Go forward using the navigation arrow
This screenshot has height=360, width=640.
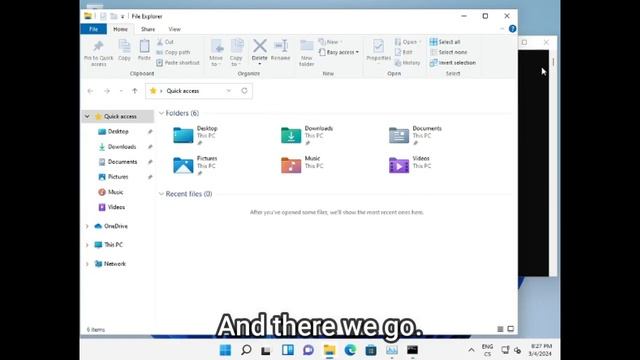(107, 91)
